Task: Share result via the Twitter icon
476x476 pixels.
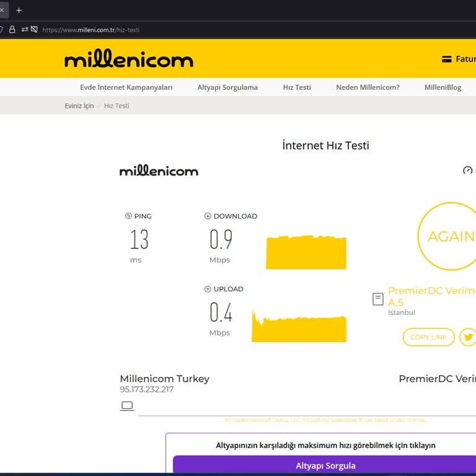Action: tap(468, 337)
